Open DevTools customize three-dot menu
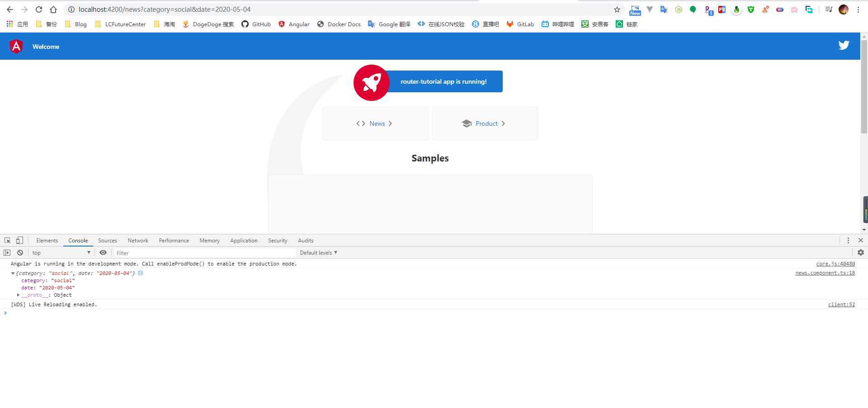 pyautogui.click(x=848, y=240)
